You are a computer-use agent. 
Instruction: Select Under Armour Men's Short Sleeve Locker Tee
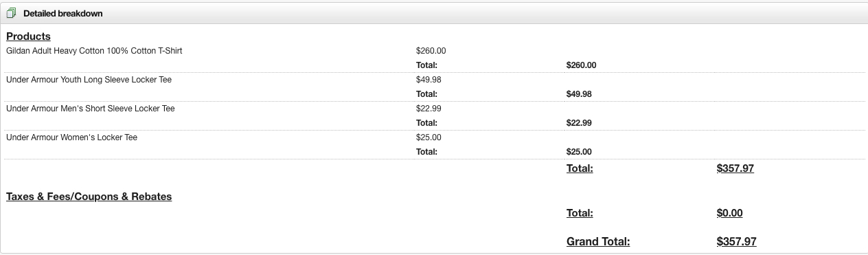(x=90, y=109)
